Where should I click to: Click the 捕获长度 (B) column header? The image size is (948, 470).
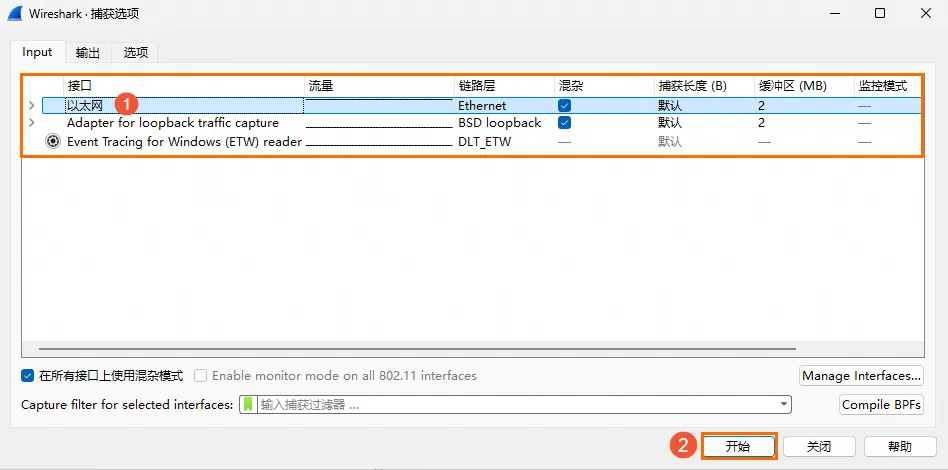pos(704,86)
